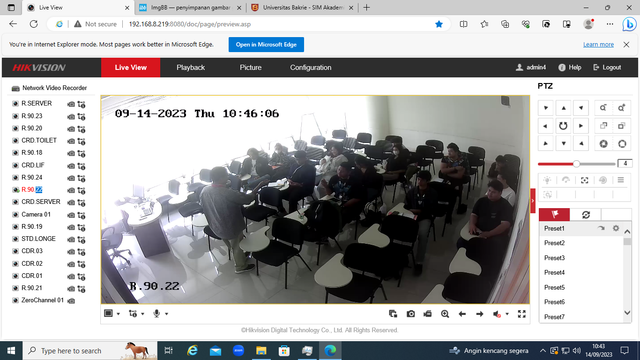Open the Playback tab
Viewport: 640px width, 360px height.
point(191,67)
